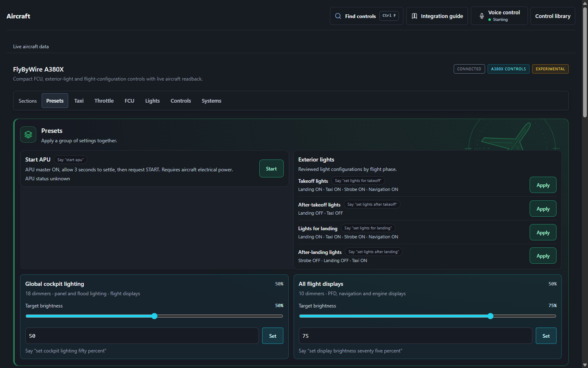Screen dimensions: 588x368
Task: Click the "Compact FCU, exterior-light" description text
Action: pos(108,79)
